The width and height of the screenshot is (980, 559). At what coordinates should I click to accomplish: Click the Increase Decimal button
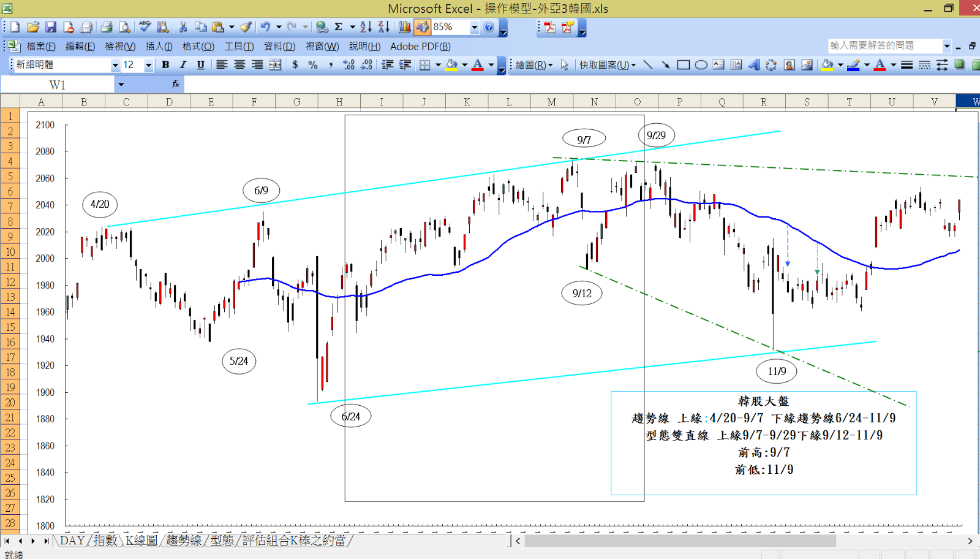pyautogui.click(x=349, y=65)
